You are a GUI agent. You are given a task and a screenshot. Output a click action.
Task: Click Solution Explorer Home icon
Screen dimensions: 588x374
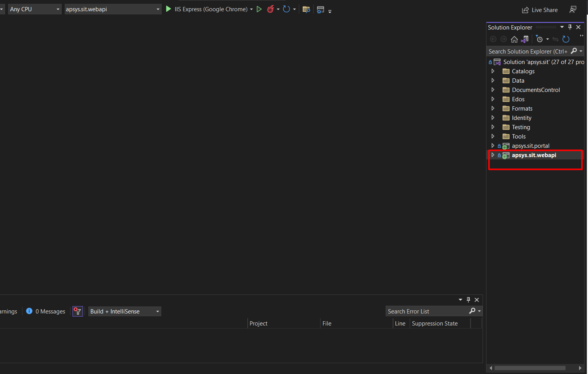coord(514,39)
